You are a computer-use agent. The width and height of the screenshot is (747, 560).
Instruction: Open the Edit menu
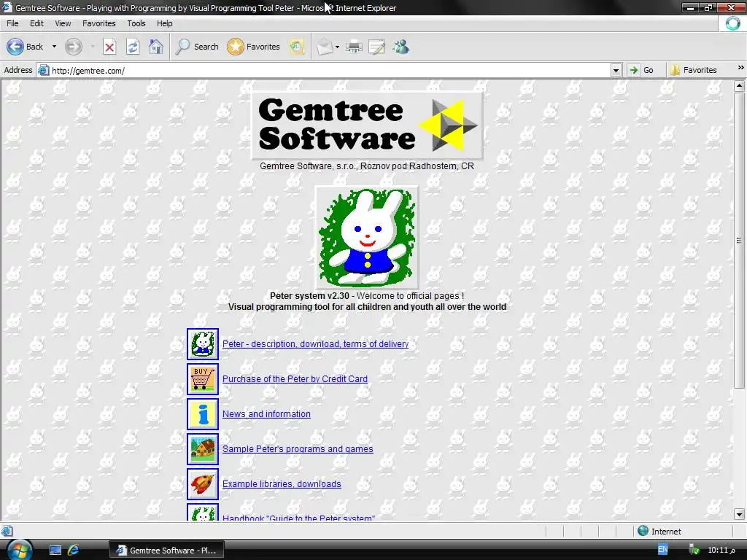pos(36,23)
